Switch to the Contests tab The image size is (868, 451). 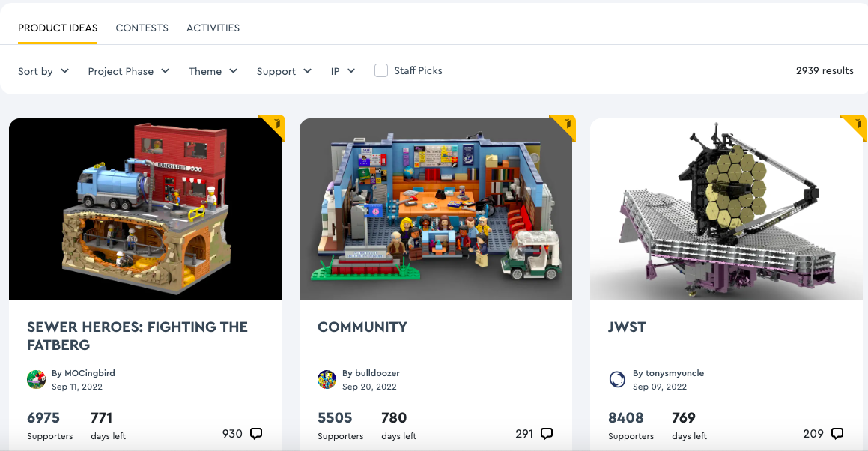pos(142,28)
